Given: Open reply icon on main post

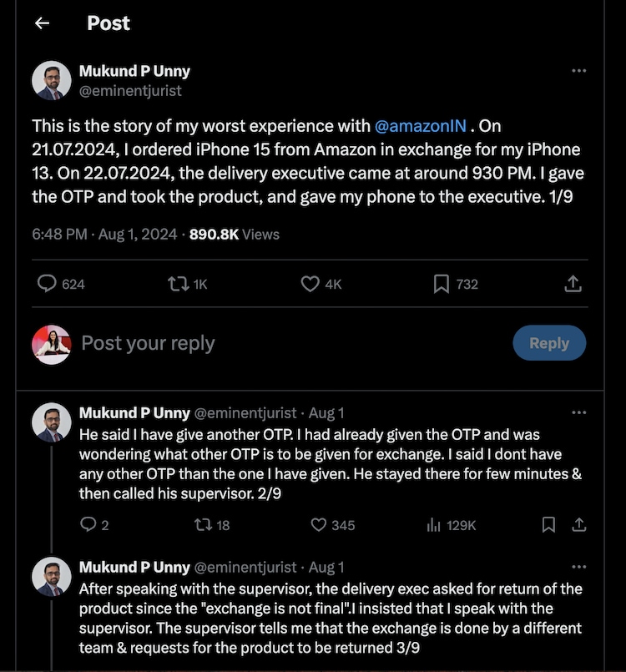Looking at the screenshot, I should 48,284.
